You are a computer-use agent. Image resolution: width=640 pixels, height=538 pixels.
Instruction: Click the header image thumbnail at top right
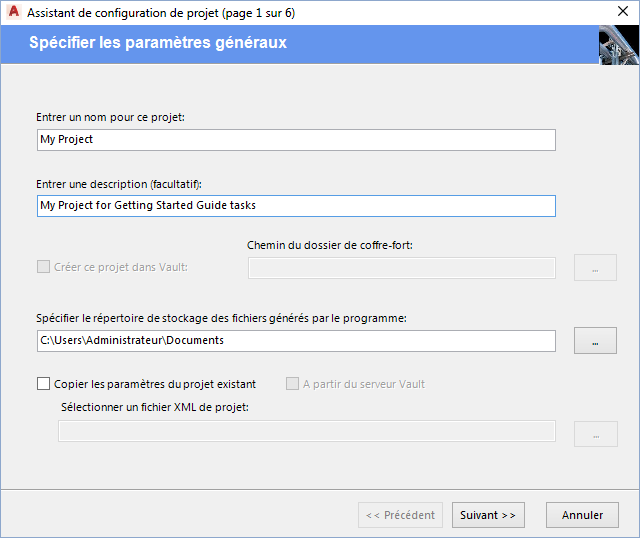[618, 46]
